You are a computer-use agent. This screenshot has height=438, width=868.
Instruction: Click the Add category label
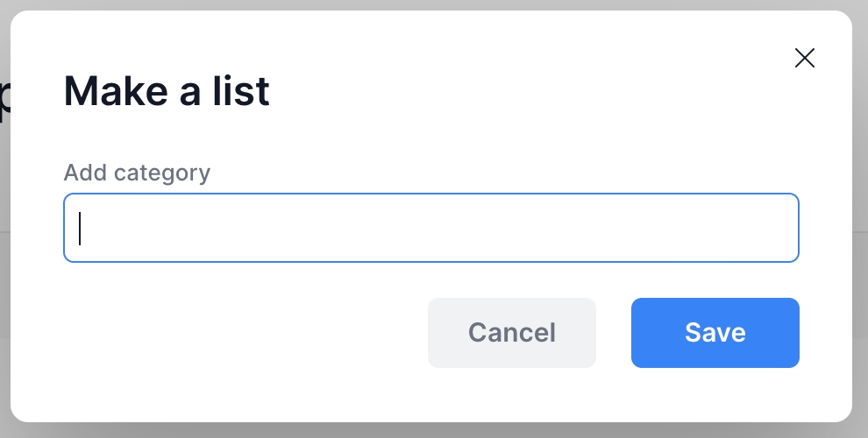click(x=137, y=173)
